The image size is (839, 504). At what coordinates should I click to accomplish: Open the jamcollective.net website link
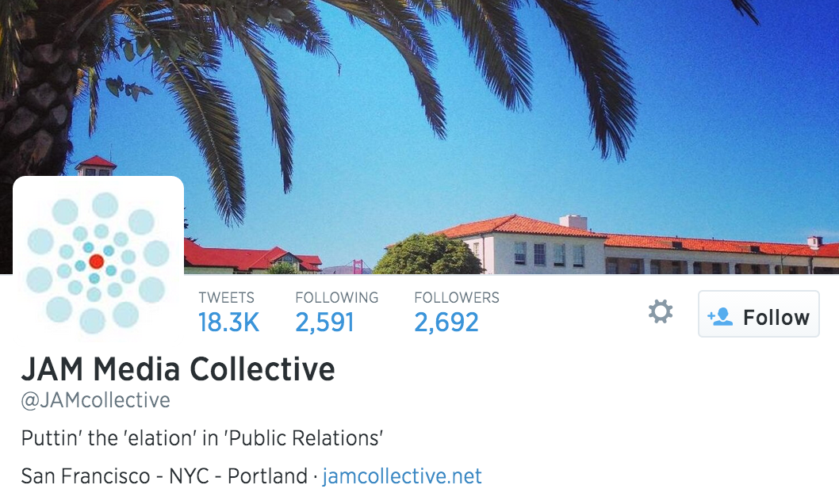[402, 476]
